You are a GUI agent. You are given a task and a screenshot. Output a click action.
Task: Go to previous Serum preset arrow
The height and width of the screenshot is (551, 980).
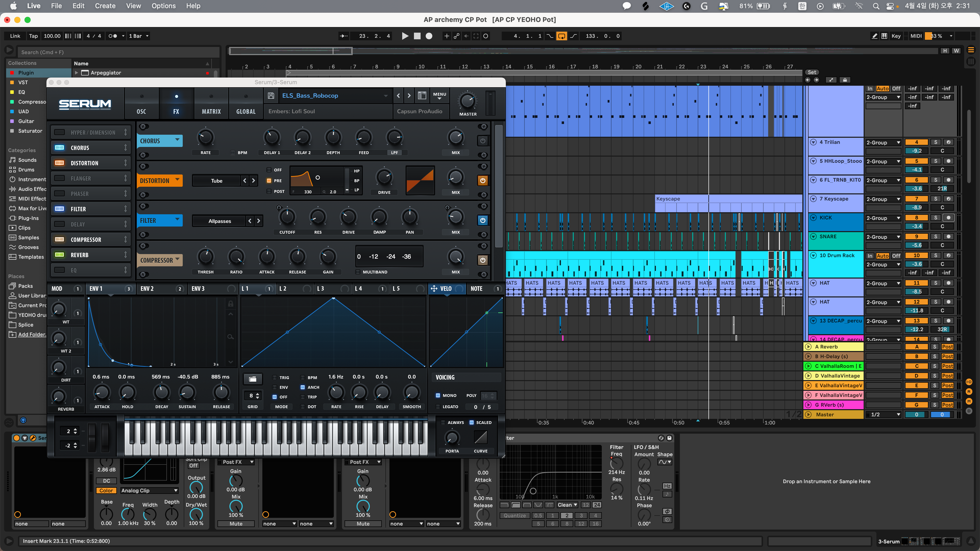[398, 95]
